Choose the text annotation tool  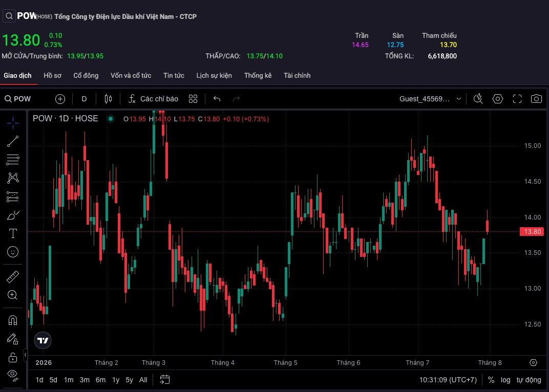tap(13, 233)
